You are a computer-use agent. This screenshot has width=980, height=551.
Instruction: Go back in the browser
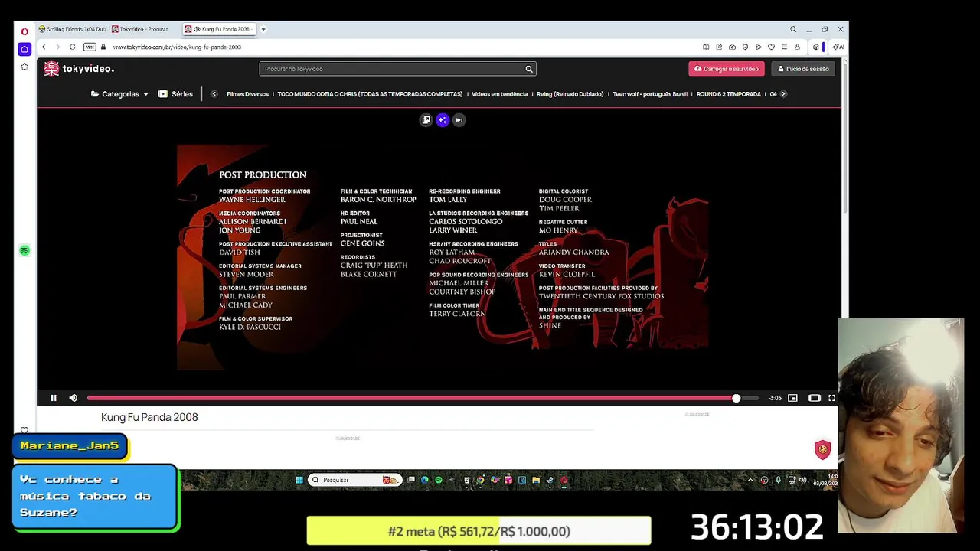click(44, 47)
